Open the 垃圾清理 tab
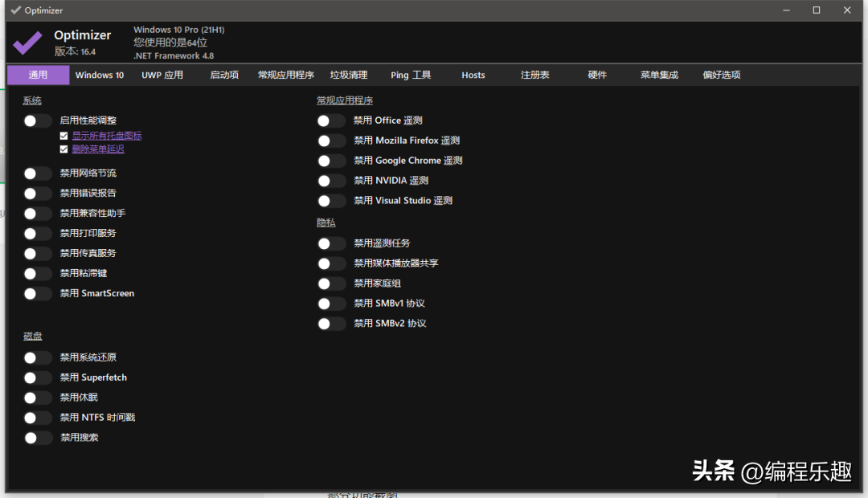The width and height of the screenshot is (868, 498). coord(349,75)
